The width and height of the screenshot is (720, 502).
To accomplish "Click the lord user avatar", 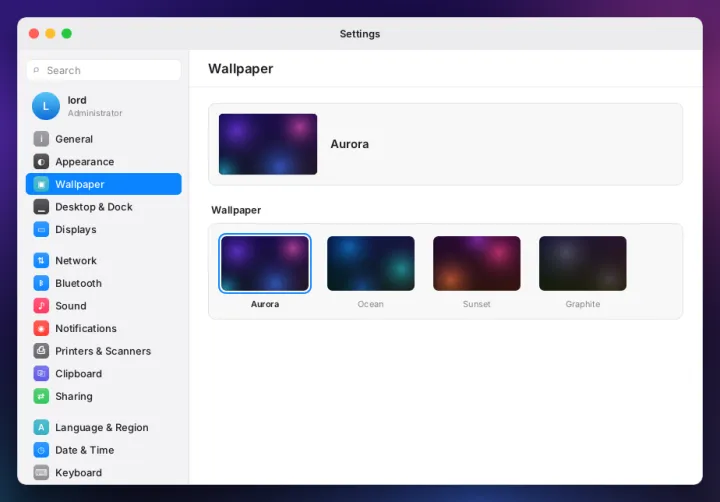I will [45, 106].
